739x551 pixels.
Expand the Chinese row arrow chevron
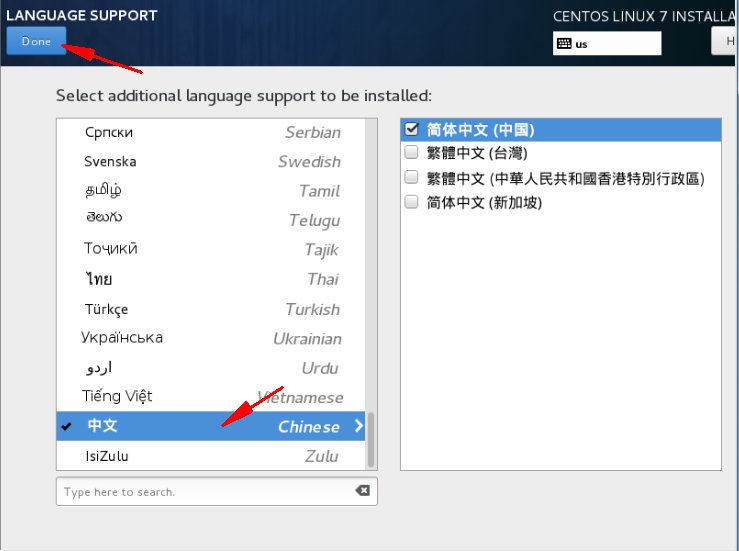click(359, 426)
